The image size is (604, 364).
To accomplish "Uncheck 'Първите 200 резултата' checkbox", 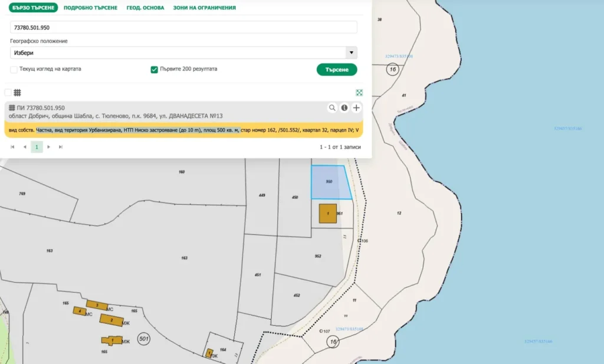I will [155, 69].
